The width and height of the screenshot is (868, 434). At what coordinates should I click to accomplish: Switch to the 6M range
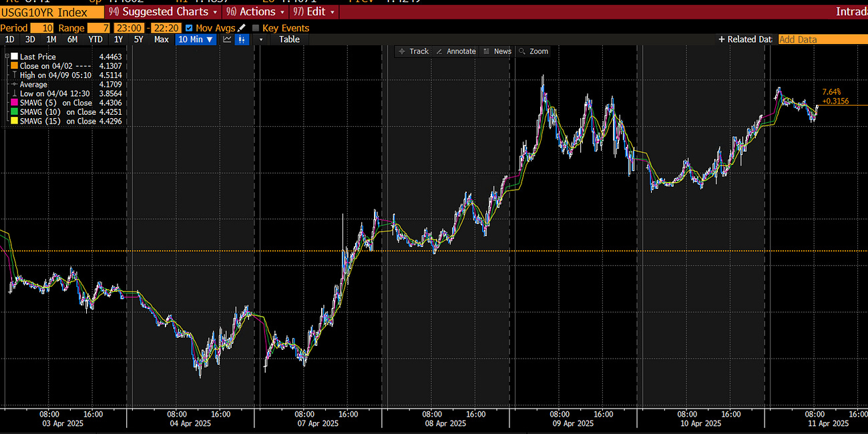click(x=72, y=39)
